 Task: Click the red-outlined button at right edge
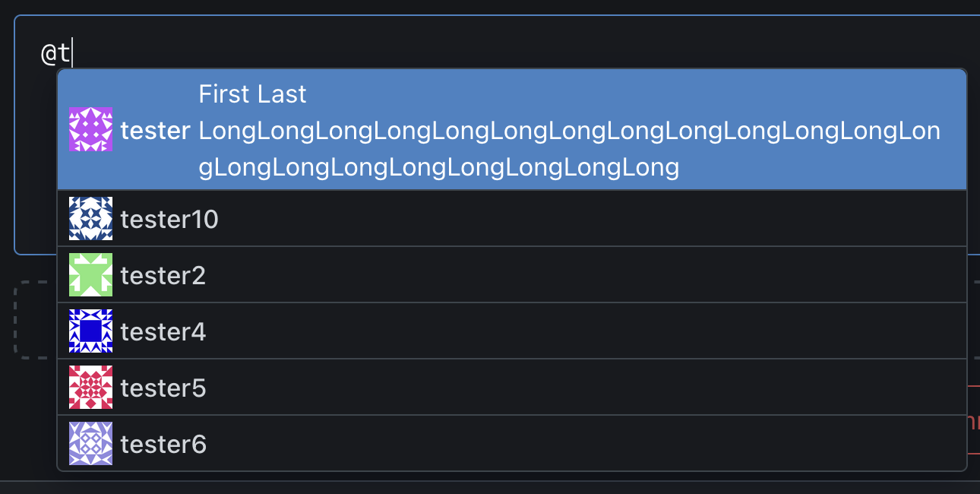(x=972, y=420)
